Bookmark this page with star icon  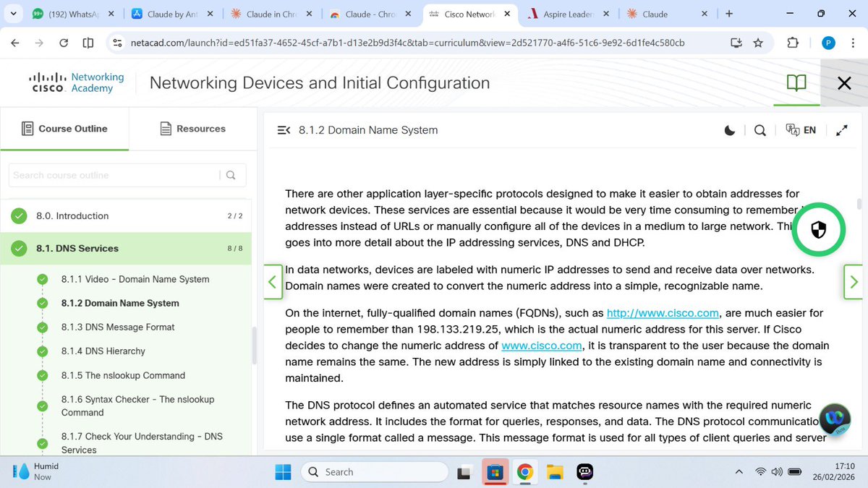point(758,43)
